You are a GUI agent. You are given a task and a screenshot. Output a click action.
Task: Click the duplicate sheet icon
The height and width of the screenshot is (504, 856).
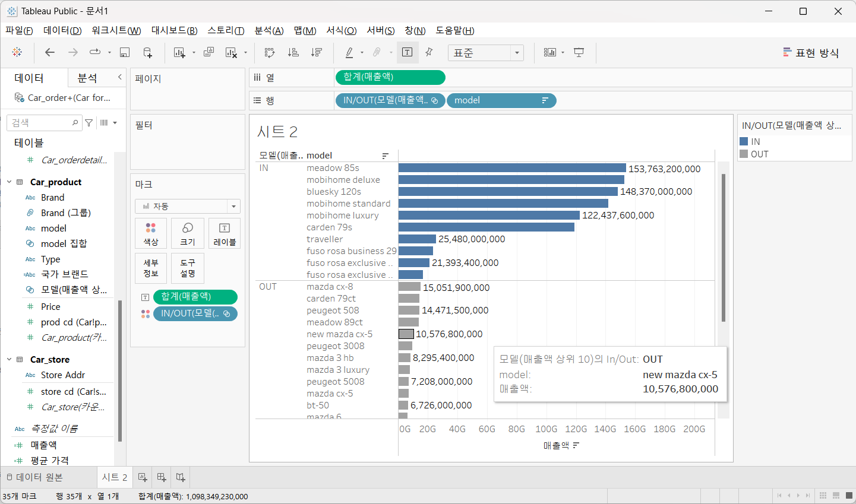point(209,52)
